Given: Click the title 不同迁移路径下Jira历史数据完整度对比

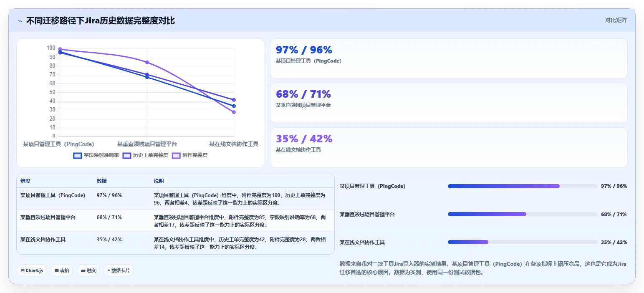Looking at the screenshot, I should (x=101, y=20).
